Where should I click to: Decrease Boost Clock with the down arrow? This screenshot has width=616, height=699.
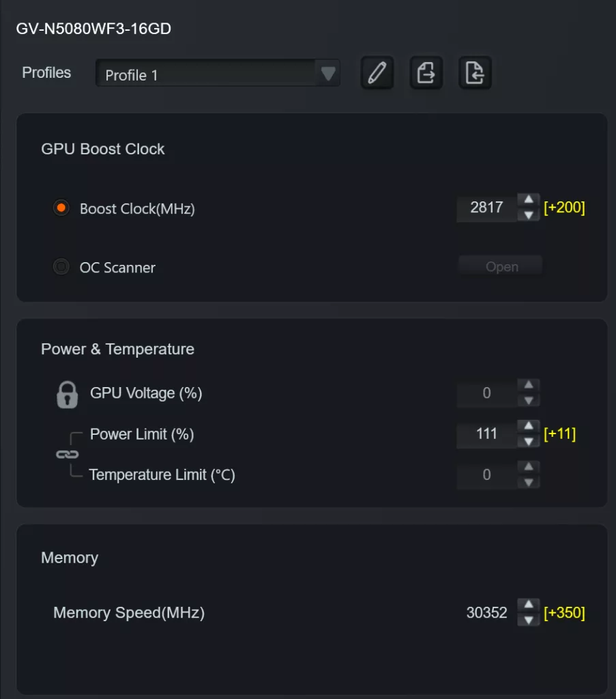tap(529, 215)
